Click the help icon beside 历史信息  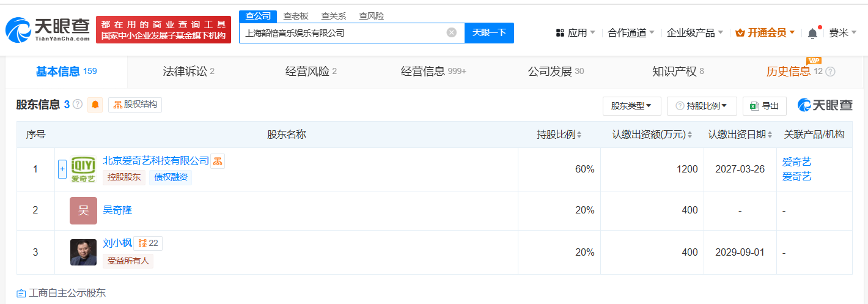point(830,72)
